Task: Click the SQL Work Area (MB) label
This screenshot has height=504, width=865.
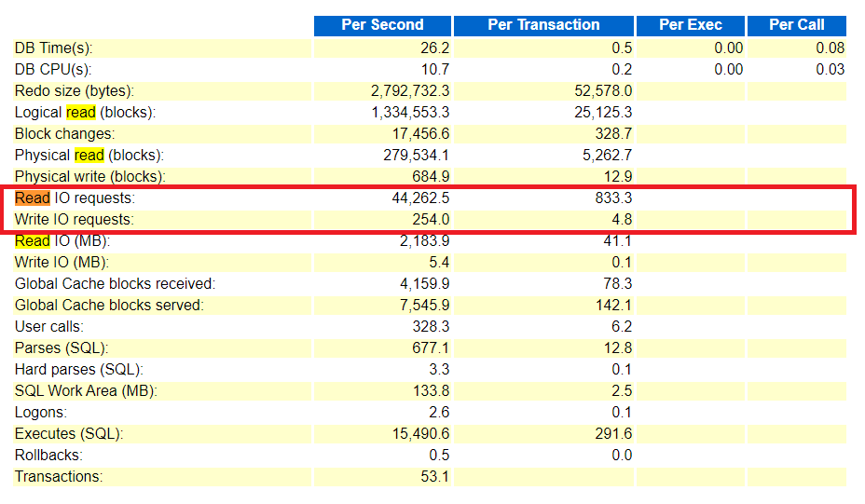Action: [86, 391]
